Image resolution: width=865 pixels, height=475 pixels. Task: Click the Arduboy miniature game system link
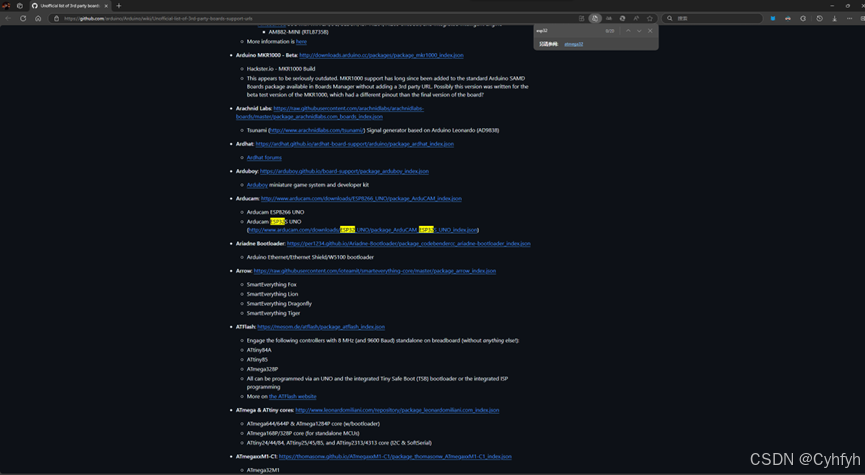[x=257, y=185]
